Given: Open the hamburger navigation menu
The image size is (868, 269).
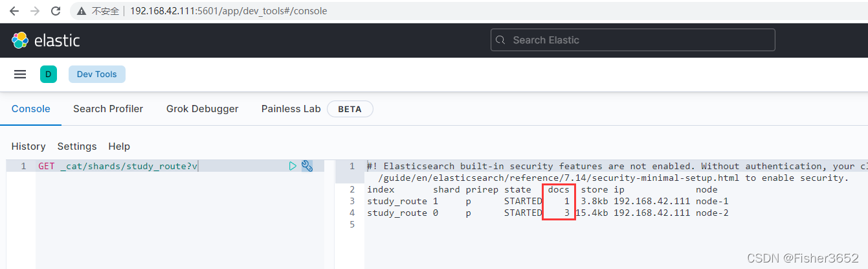Looking at the screenshot, I should point(20,75).
